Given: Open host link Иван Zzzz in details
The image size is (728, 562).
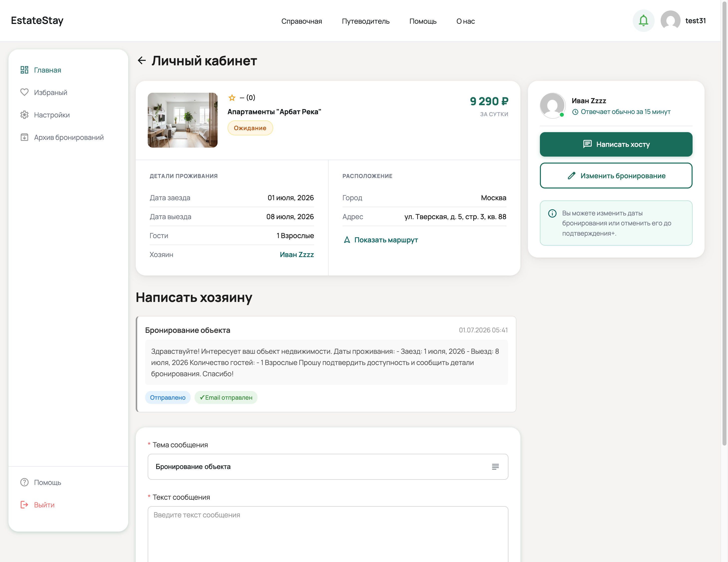Looking at the screenshot, I should (x=297, y=255).
